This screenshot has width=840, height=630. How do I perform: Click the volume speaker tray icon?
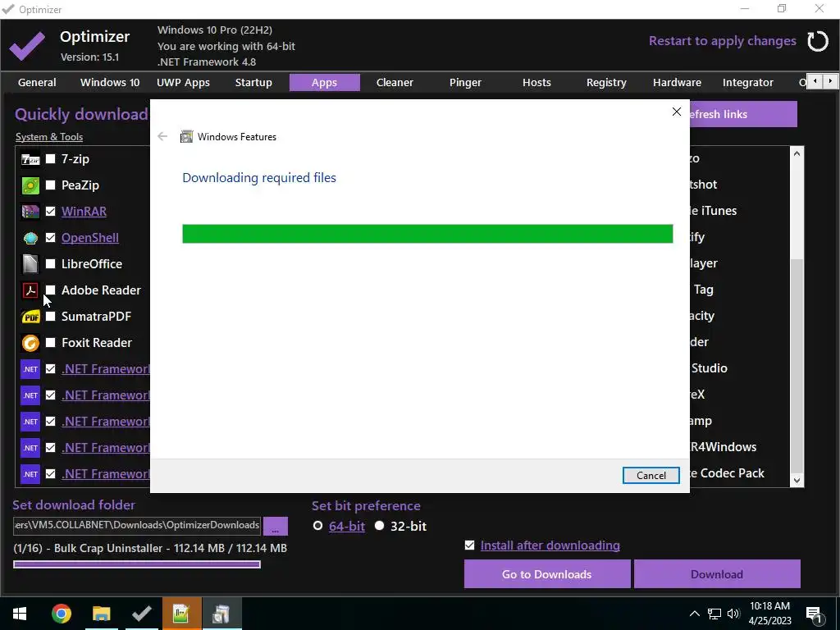pyautogui.click(x=733, y=614)
